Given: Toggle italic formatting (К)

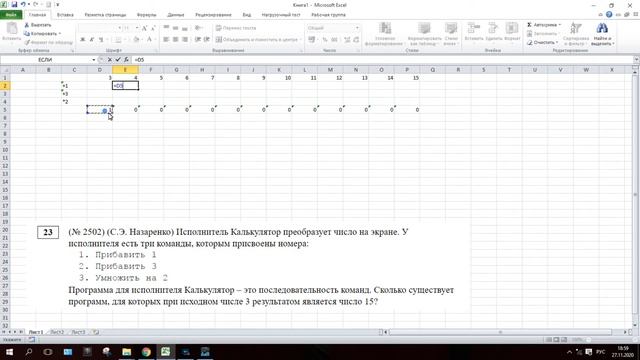Looking at the screenshot, I should [x=91, y=40].
